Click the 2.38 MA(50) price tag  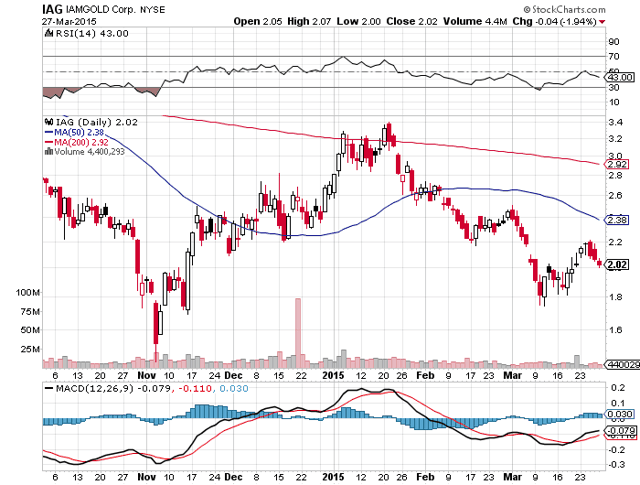pos(617,220)
